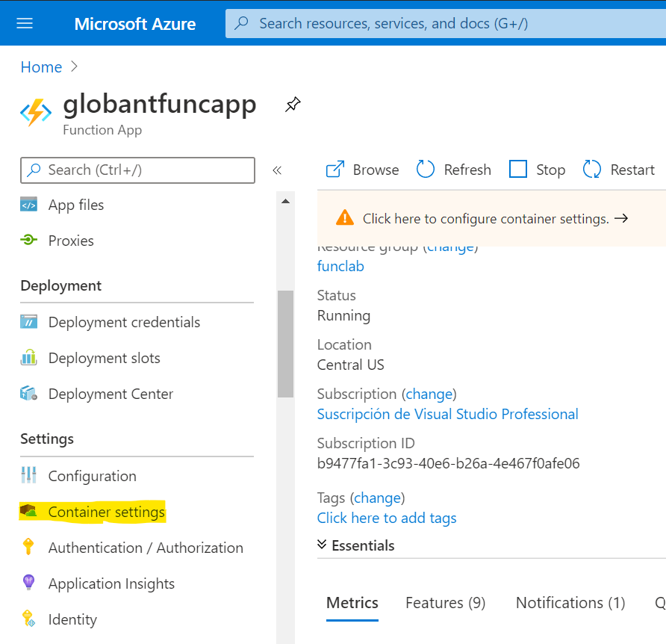Click the Stop square icon

[x=517, y=169]
